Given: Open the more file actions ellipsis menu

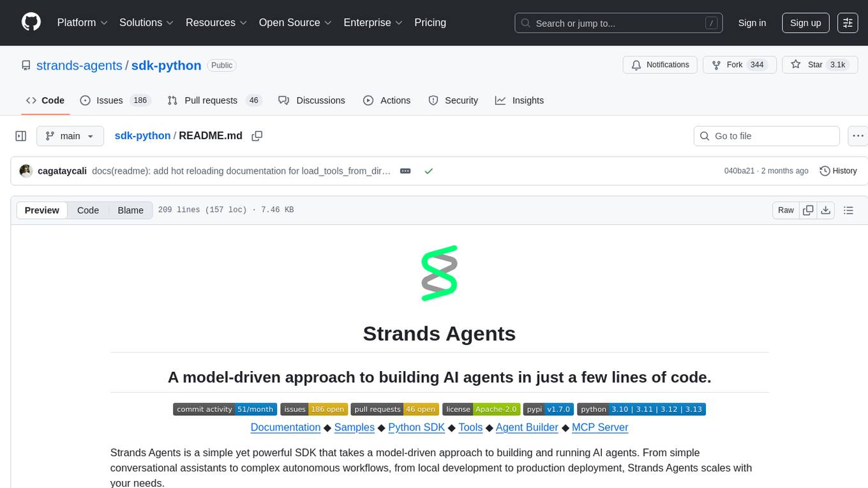Looking at the screenshot, I should [858, 136].
